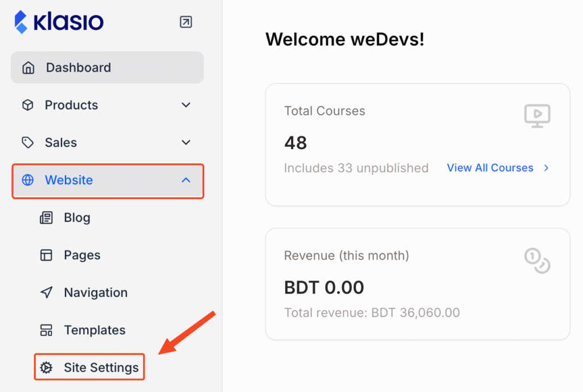Viewport: 583px width, 392px height.
Task: Click the Total Courses video icon
Action: [x=537, y=116]
